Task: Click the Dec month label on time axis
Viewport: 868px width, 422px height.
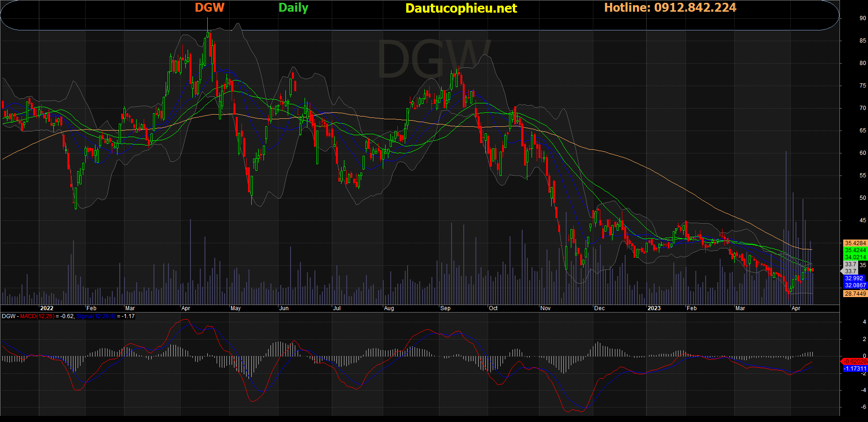Action: tap(599, 308)
